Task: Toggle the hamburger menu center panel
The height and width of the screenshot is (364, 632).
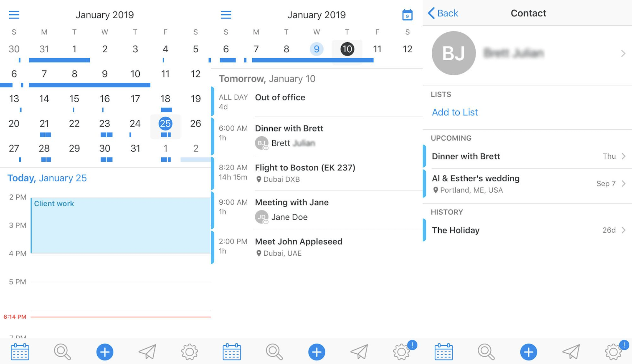Action: (x=225, y=13)
